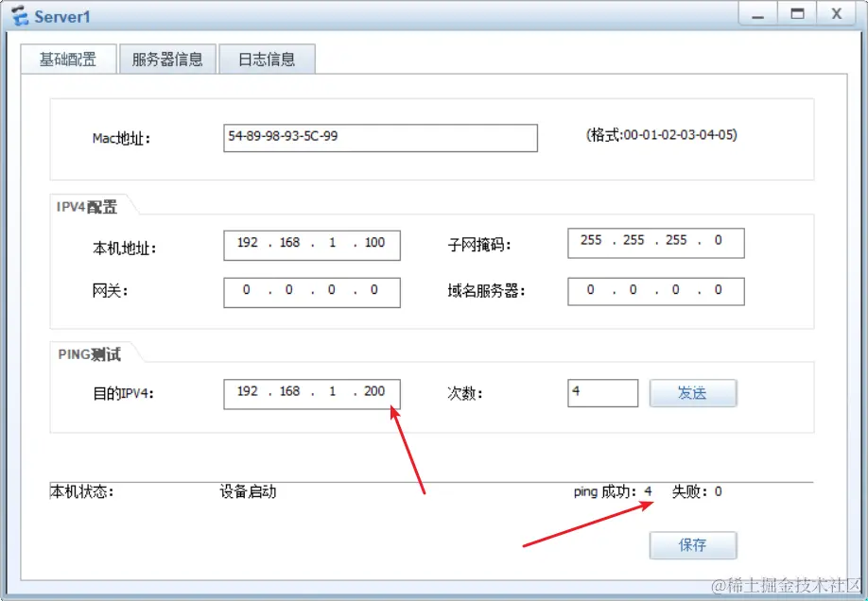This screenshot has height=601, width=868.
Task: Click the 发送 button to send ping
Action: [x=692, y=393]
